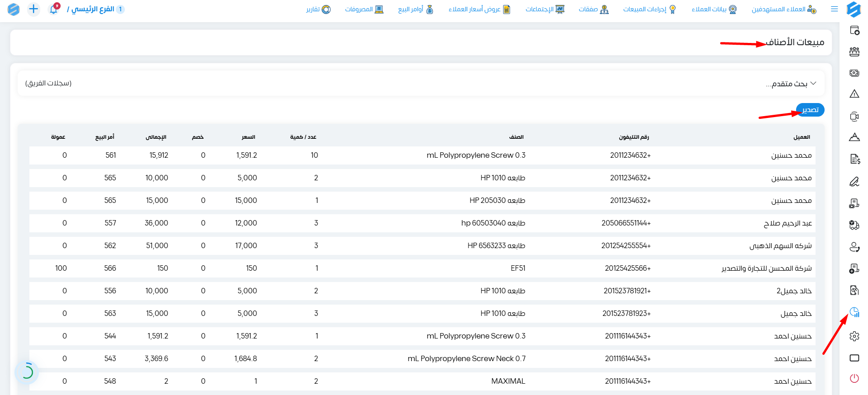The image size is (868, 395).
Task: Open the signature pen sidebar icon
Action: [854, 182]
